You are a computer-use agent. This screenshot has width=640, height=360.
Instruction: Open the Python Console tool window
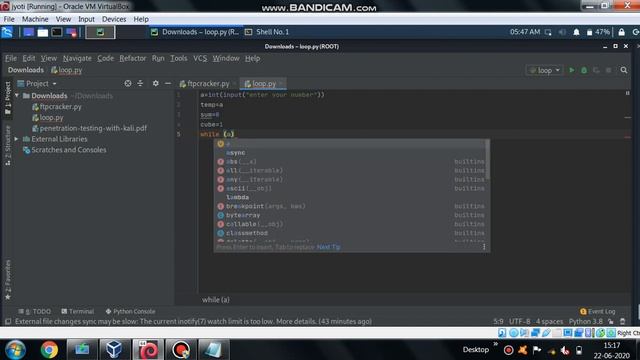[x=130, y=311]
